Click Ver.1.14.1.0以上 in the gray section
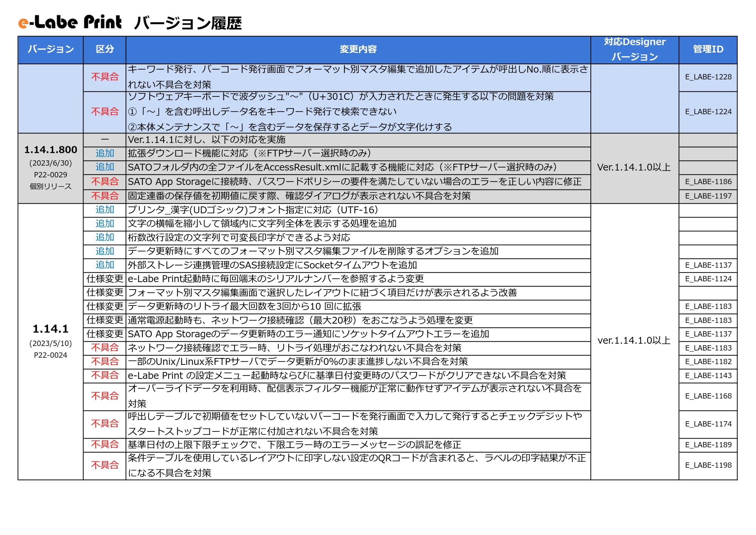 (634, 167)
